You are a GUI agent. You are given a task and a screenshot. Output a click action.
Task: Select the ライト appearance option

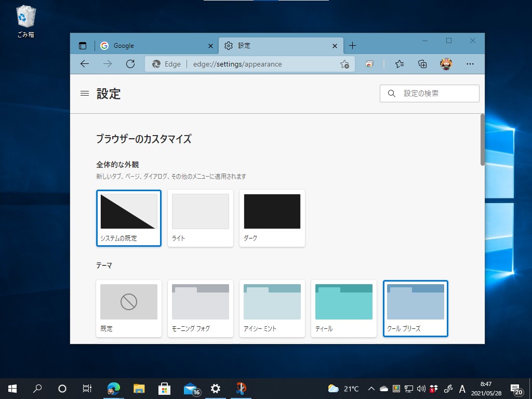coord(200,211)
